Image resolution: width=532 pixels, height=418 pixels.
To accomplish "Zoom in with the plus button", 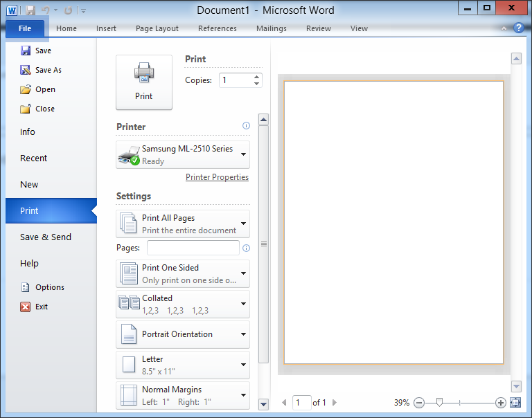I will 500,403.
